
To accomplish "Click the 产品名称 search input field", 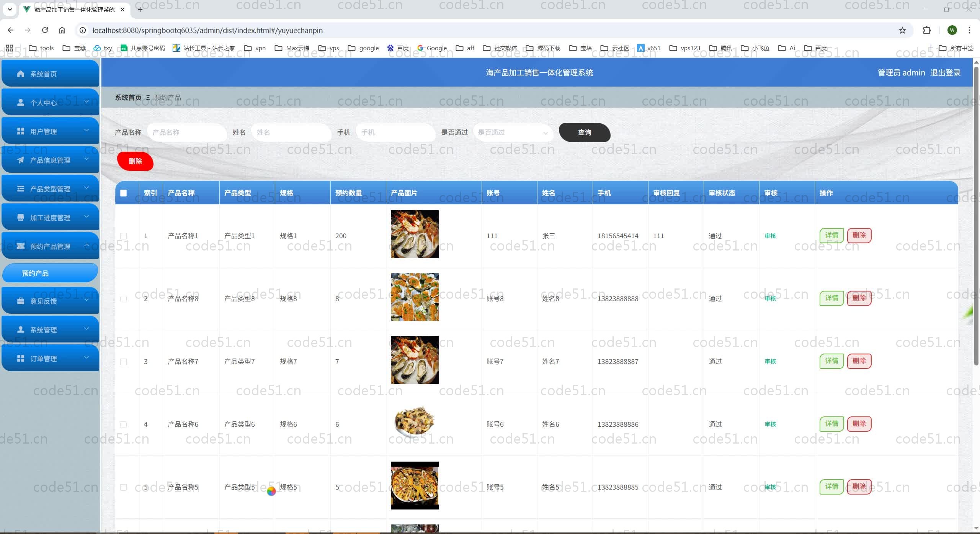I will coord(187,133).
